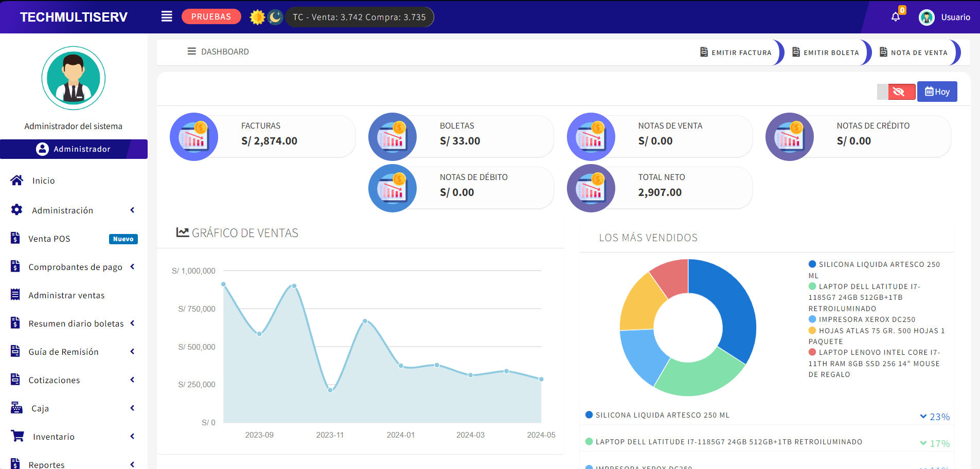Click the Nuevo badge

123,239
